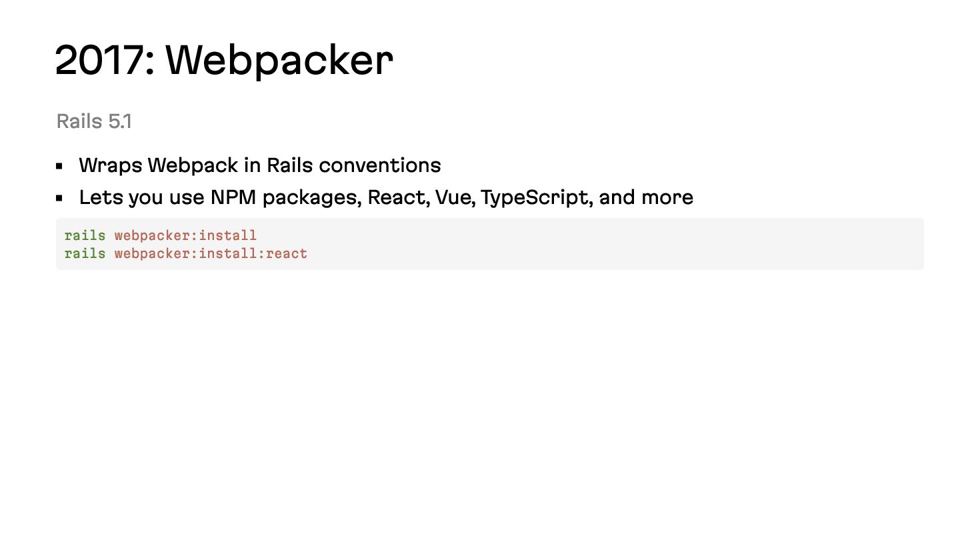Click the second bullet square marker
This screenshot has width=980, height=552.
click(x=59, y=198)
